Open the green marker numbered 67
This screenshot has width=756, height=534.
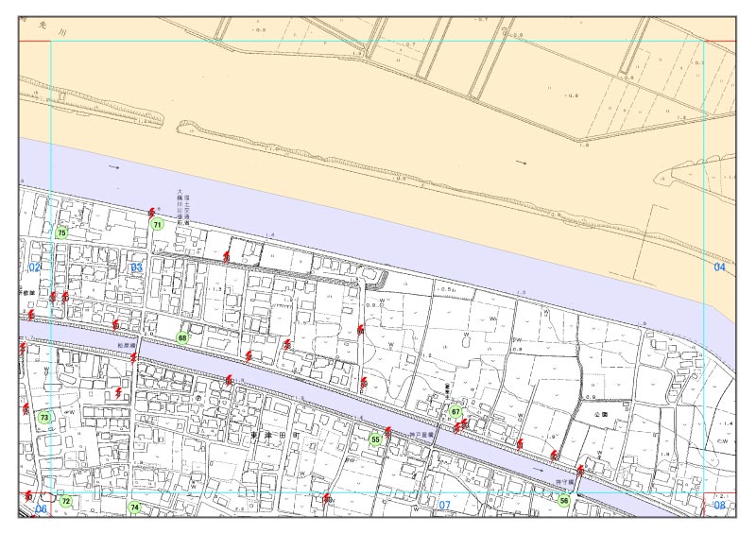(455, 412)
